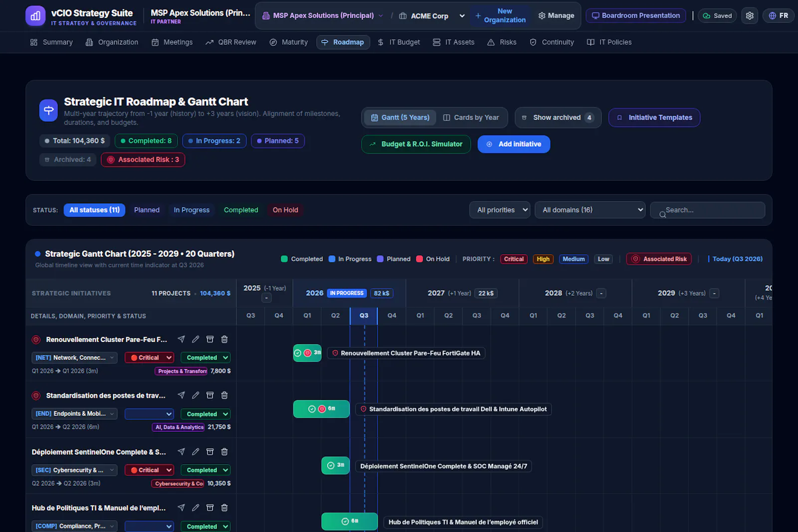Archive the Standardisation des postes initiative

coord(210,395)
